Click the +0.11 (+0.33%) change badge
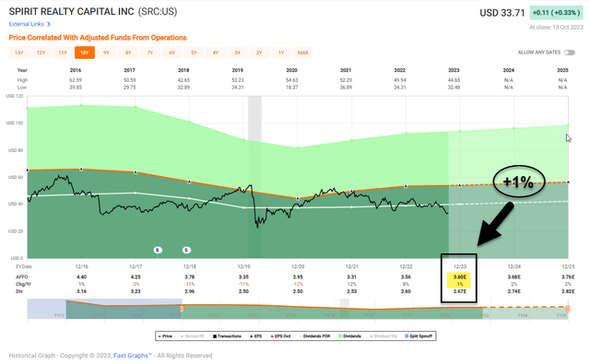The height and width of the screenshot is (364, 590). click(556, 12)
